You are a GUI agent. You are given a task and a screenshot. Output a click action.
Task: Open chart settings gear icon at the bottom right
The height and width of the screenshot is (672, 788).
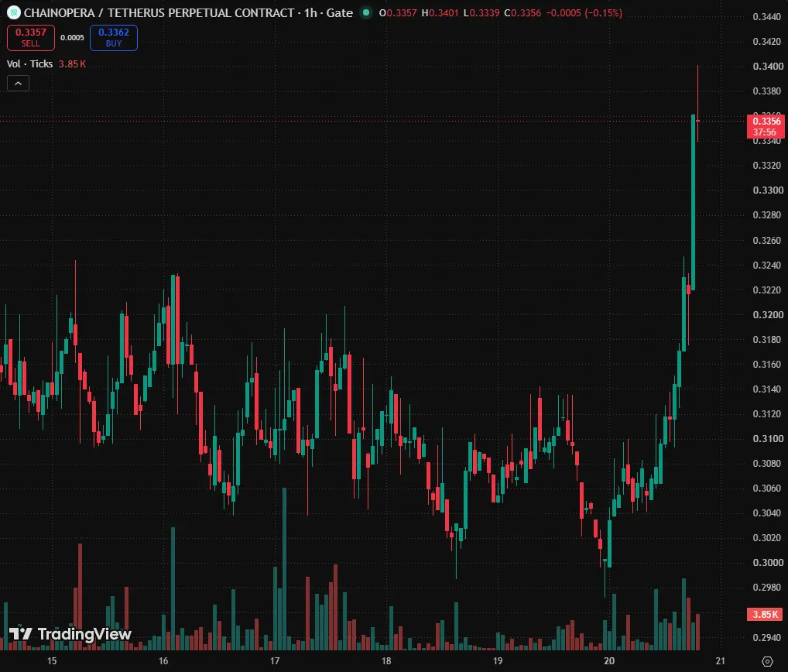[x=767, y=661]
